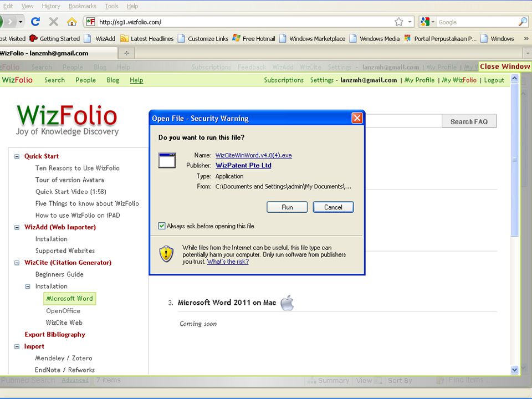Image resolution: width=532 pixels, height=399 pixels.
Task: Collapse the WizAdd (Web Importer) section
Action: coord(17,227)
